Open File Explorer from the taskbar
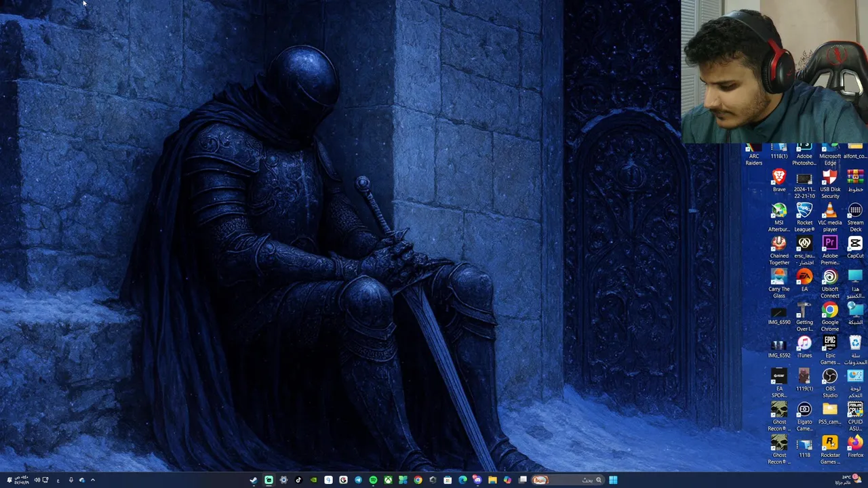Viewport: 868px width, 488px height. (492, 480)
